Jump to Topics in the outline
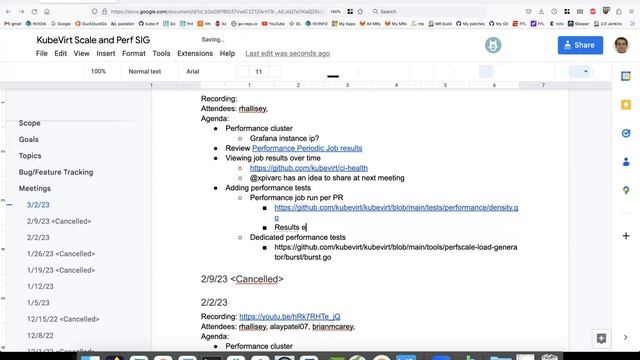This screenshot has height=360, width=640. (x=30, y=156)
